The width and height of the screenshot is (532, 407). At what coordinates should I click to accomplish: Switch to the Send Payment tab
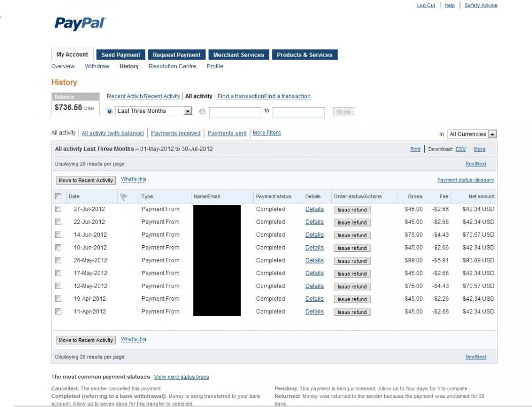tap(121, 55)
